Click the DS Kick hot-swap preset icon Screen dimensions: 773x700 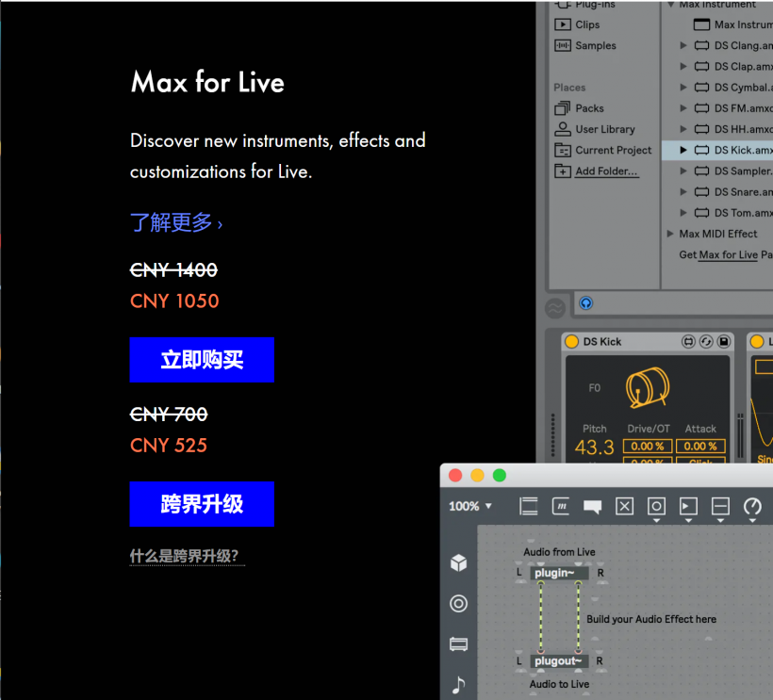tap(706, 341)
